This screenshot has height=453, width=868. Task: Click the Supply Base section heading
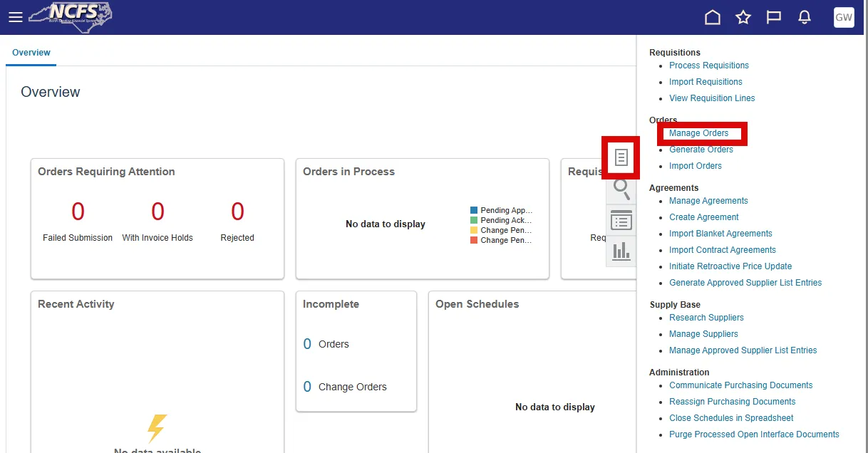675,305
